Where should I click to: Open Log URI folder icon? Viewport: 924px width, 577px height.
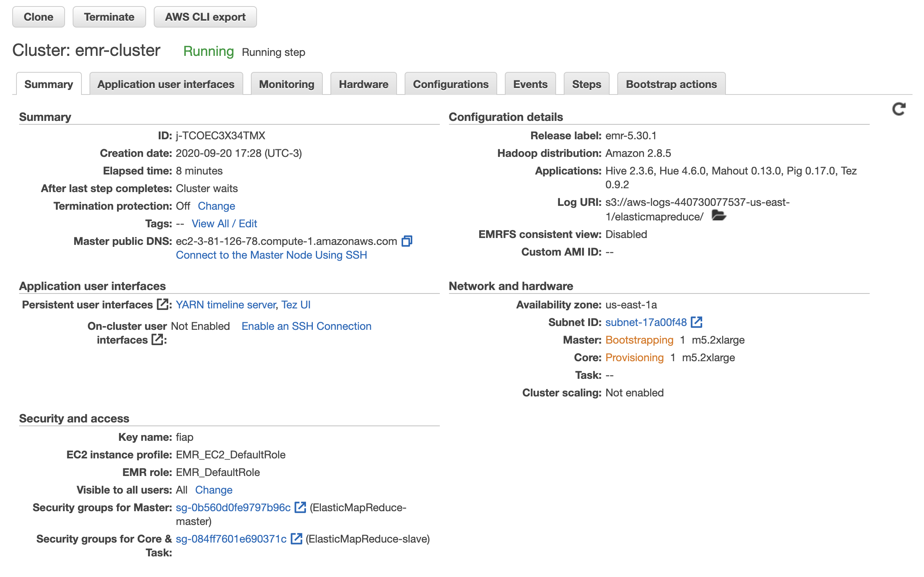718,216
